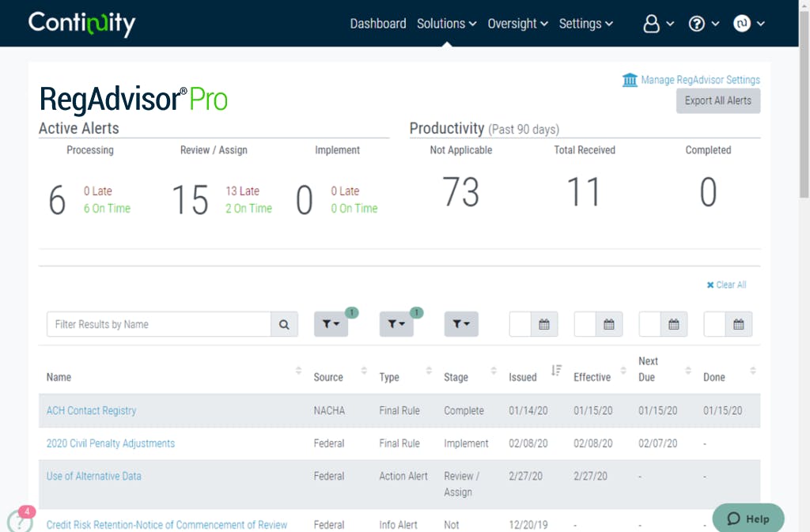810x532 pixels.
Task: Open the Issued date calendar picker
Action: point(544,325)
